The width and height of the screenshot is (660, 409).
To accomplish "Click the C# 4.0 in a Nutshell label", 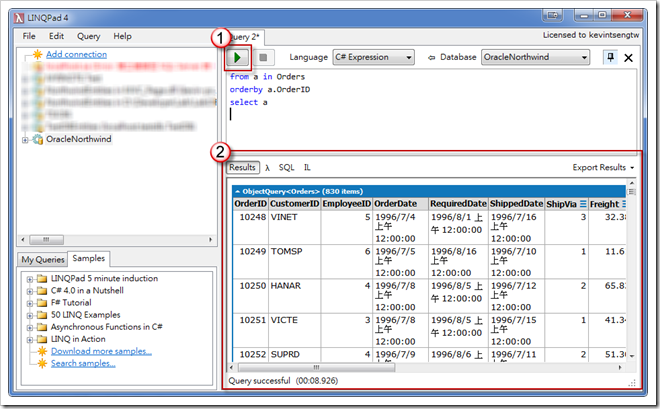I will tap(87, 290).
